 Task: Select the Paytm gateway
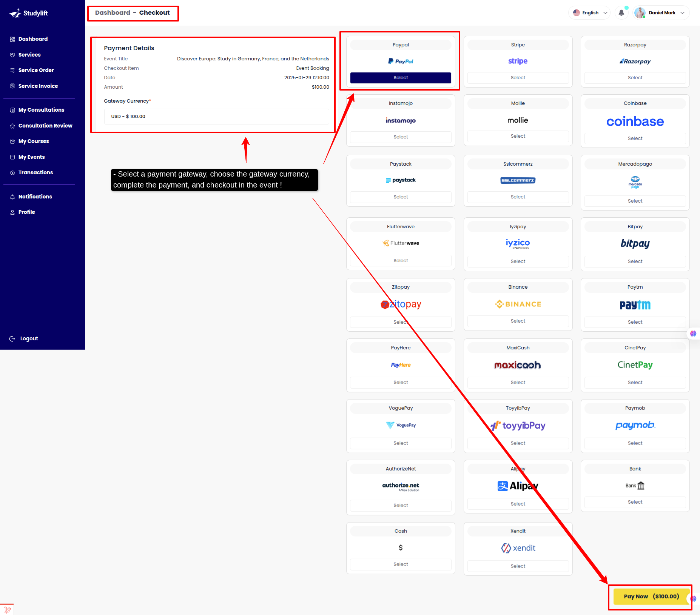pyautogui.click(x=635, y=322)
